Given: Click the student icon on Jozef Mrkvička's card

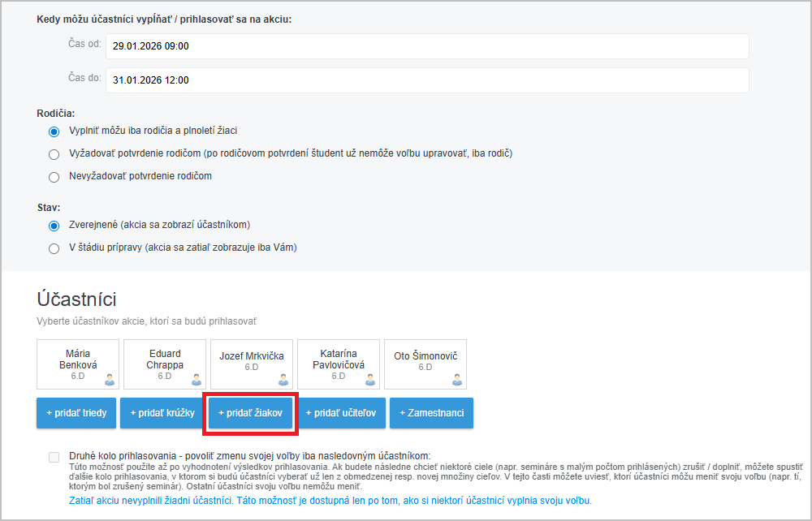Looking at the screenshot, I should coord(283,379).
